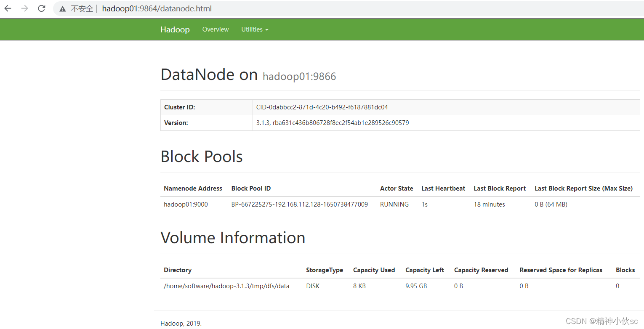Click the Hadoop brand link

tap(175, 29)
